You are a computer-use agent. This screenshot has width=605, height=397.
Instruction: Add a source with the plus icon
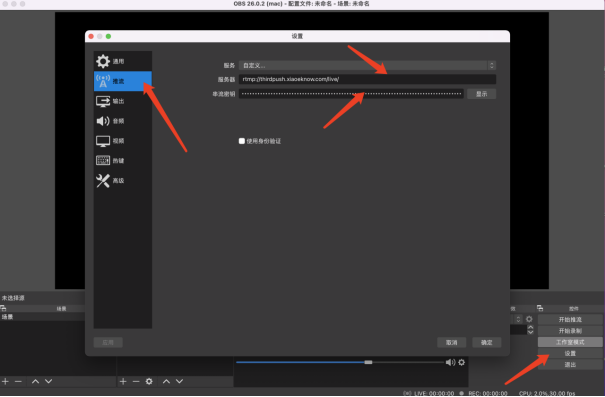click(x=123, y=381)
